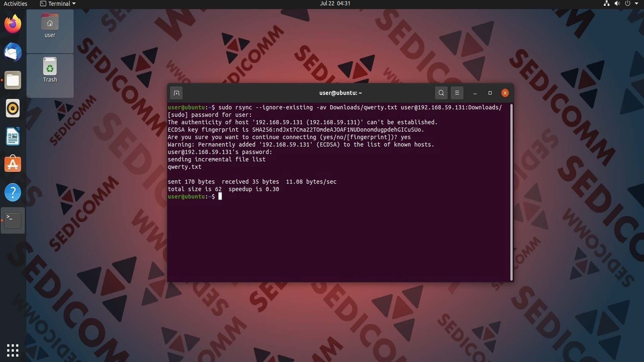Click the terminal scrollbar
This screenshot has height=362, width=644.
pos(511,192)
